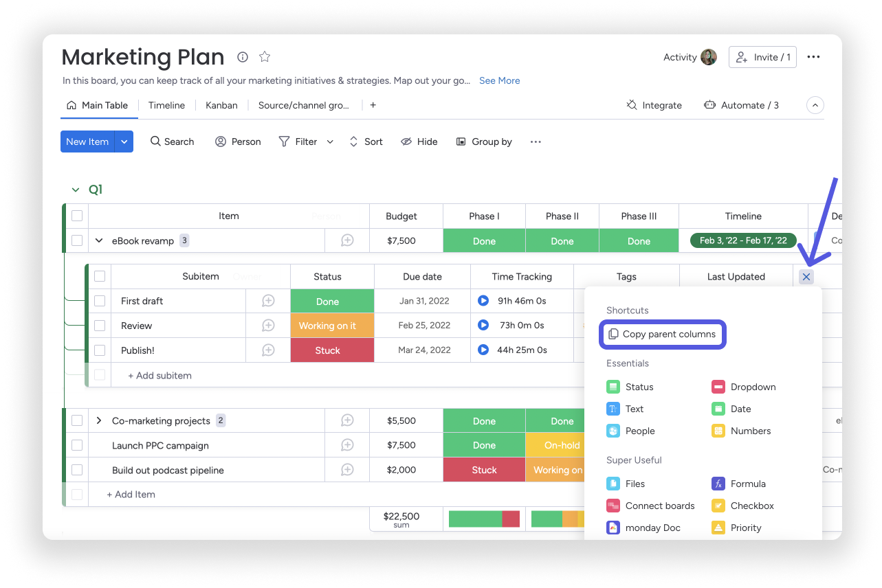Open conversation bubble for eBook revamp
This screenshot has height=588, width=882.
click(x=347, y=240)
